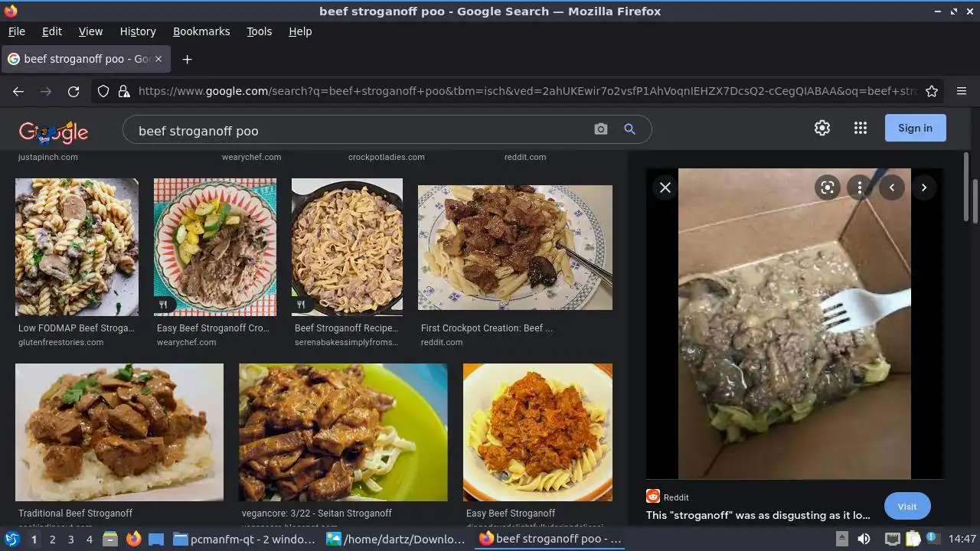This screenshot has height=551, width=980.
Task: Show site security lock information
Action: click(124, 91)
